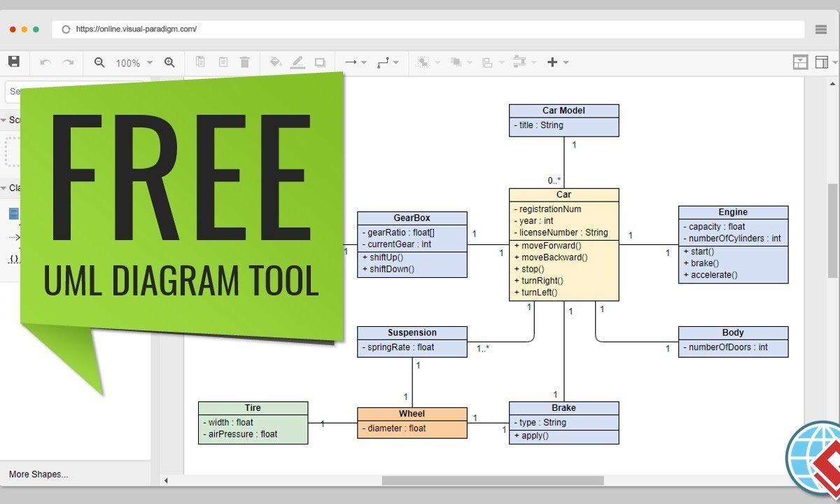The height and width of the screenshot is (504, 840).
Task: Click the browser address bar URL
Action: coord(136,29)
